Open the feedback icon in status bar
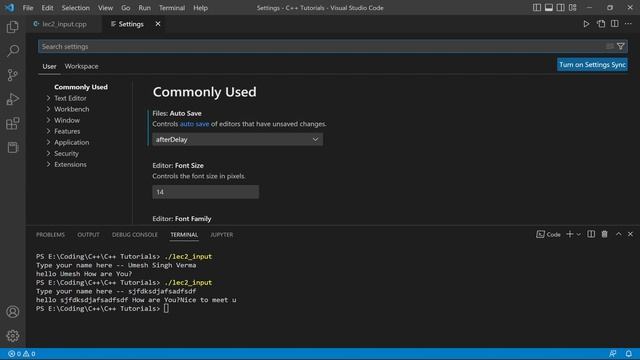The height and width of the screenshot is (360, 640). tap(612, 354)
